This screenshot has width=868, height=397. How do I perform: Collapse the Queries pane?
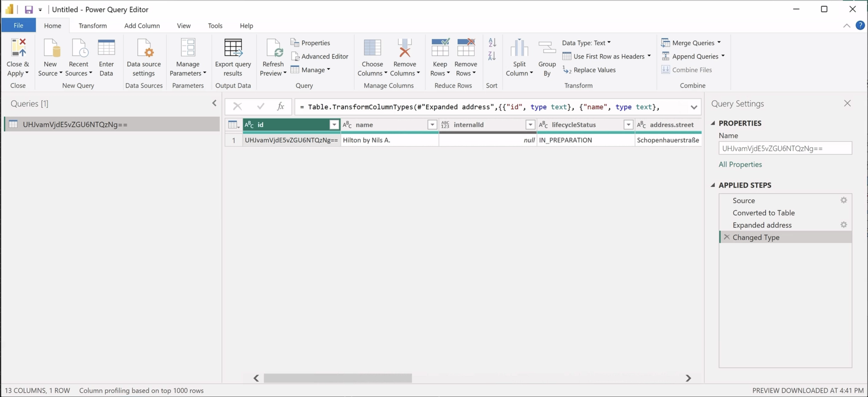pos(214,103)
